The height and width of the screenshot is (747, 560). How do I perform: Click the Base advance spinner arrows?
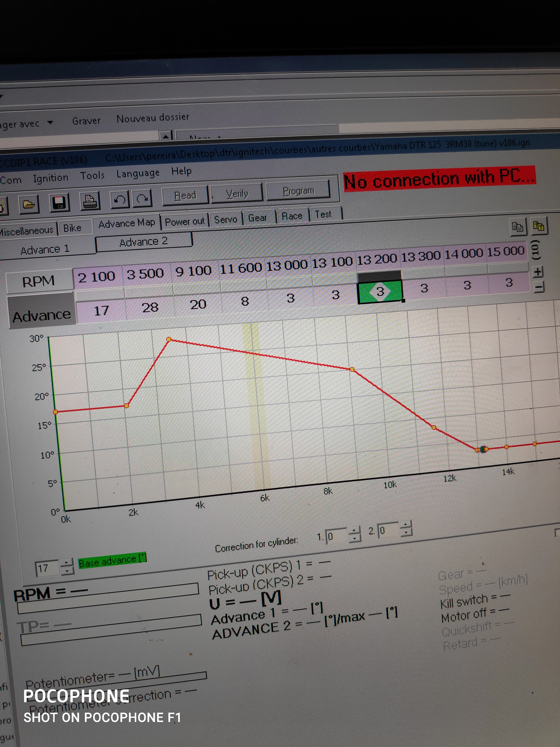pyautogui.click(x=68, y=567)
